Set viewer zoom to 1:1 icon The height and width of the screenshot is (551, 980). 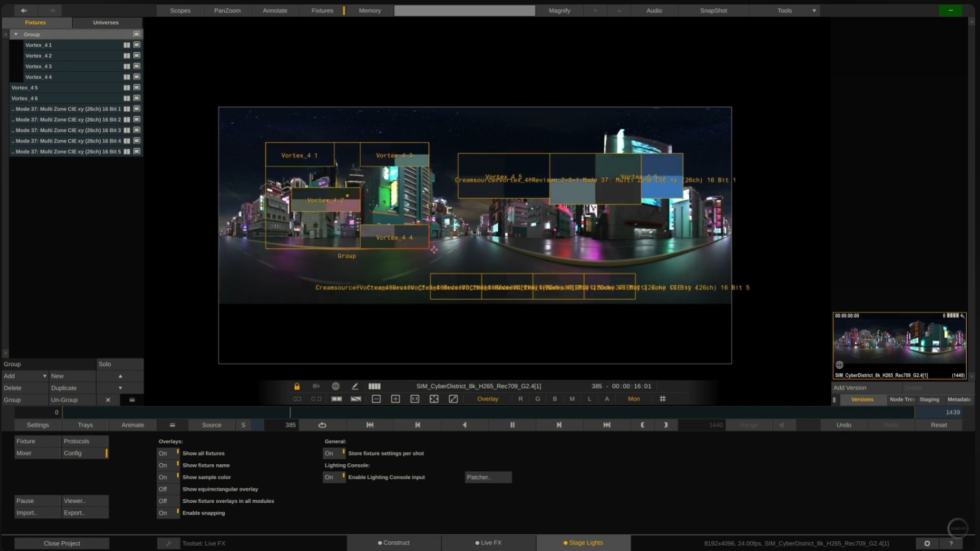tap(415, 399)
